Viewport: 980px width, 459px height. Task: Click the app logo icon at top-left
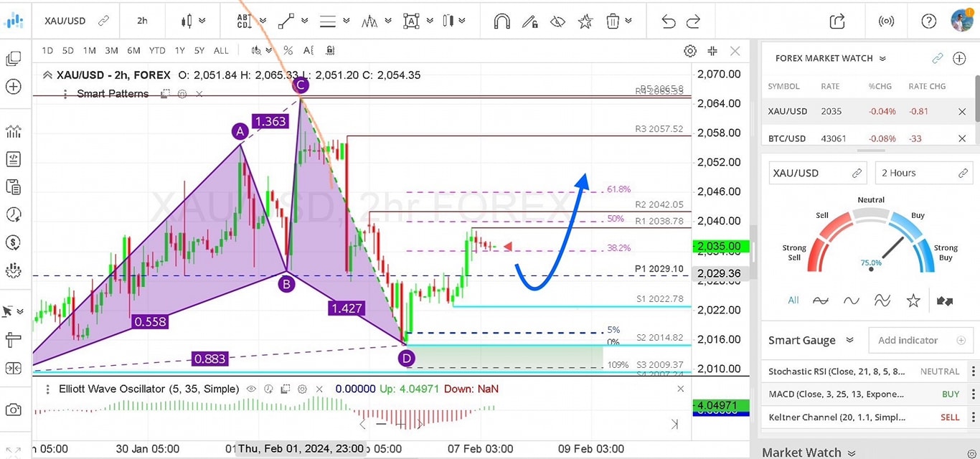(14, 20)
